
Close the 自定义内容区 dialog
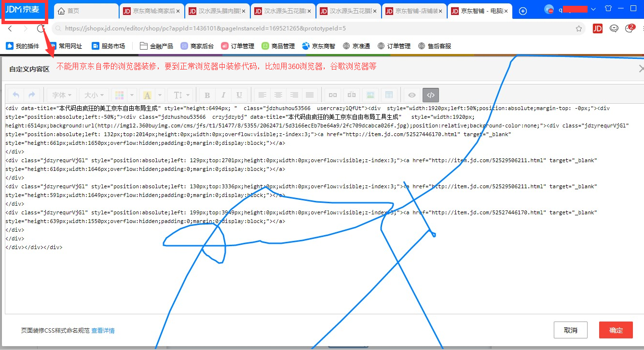click(x=641, y=69)
